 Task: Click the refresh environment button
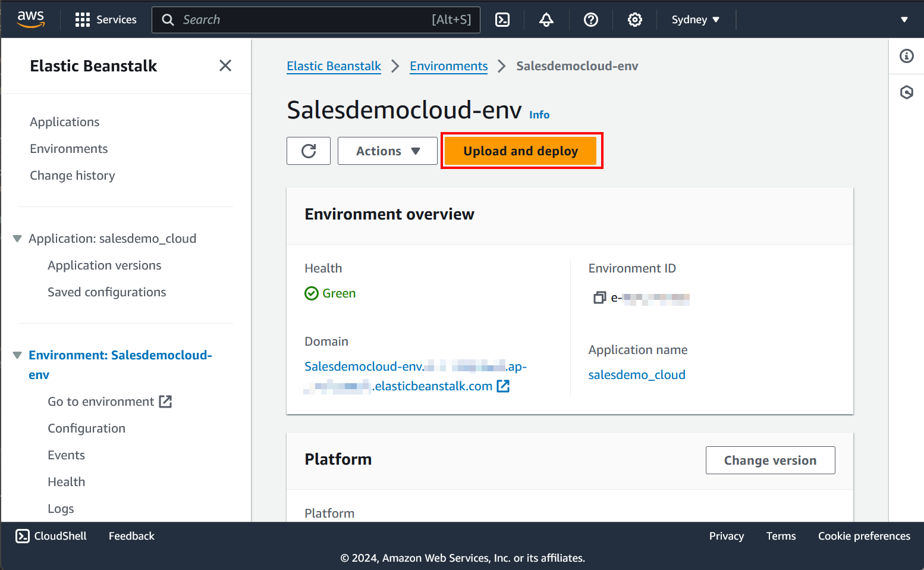click(x=309, y=151)
